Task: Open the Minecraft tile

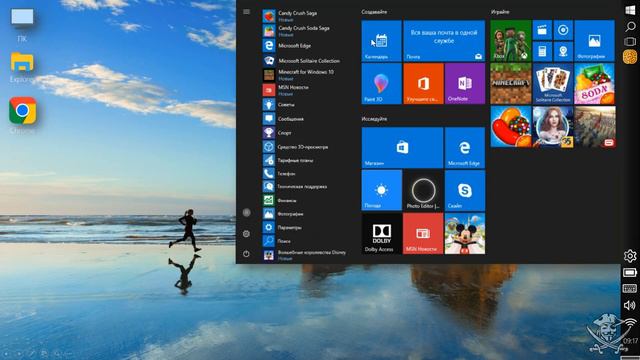Action: coord(511,84)
